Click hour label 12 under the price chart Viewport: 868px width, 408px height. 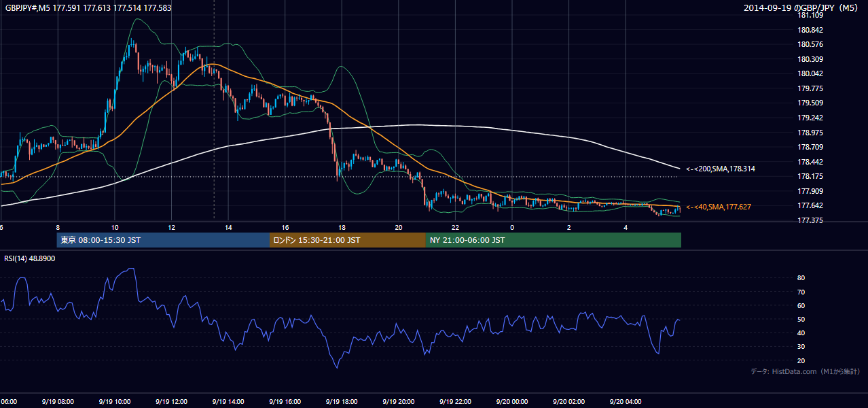172,228
